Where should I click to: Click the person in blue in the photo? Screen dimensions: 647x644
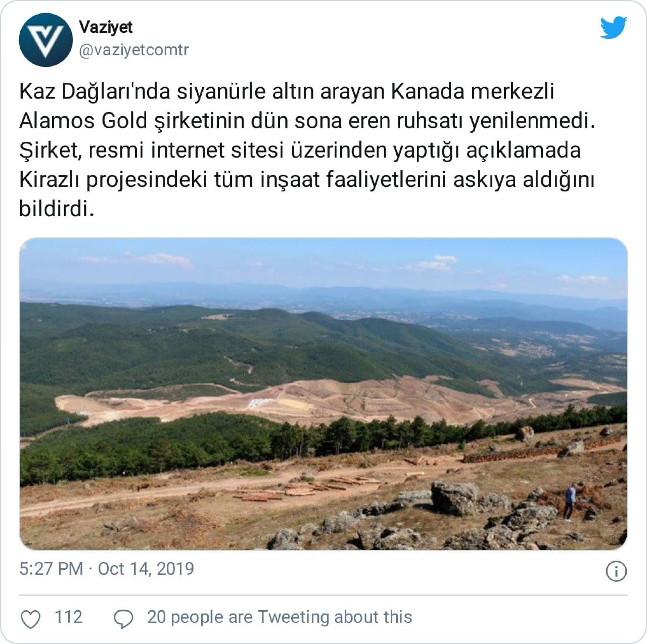pos(570,502)
